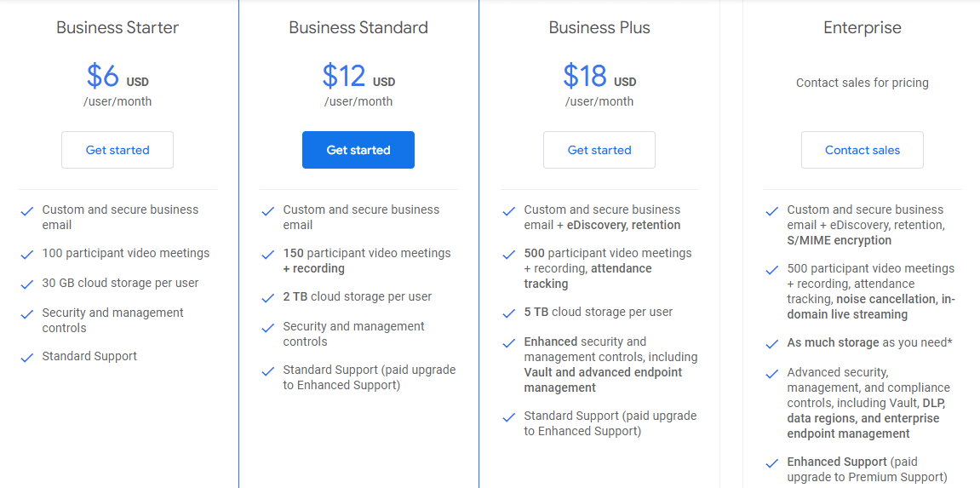980x488 pixels.
Task: Click checkmark next to 5 TB cloud storage
Action: (x=509, y=313)
